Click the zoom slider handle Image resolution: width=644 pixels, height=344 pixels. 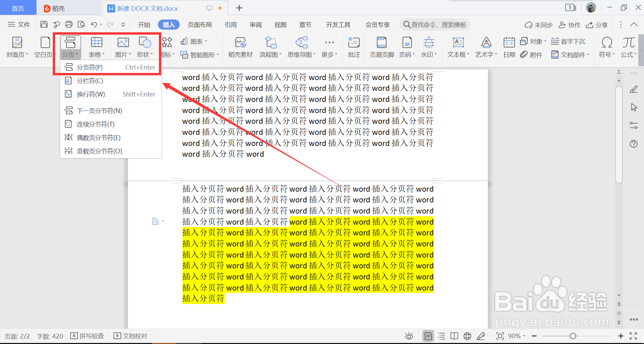click(x=573, y=336)
